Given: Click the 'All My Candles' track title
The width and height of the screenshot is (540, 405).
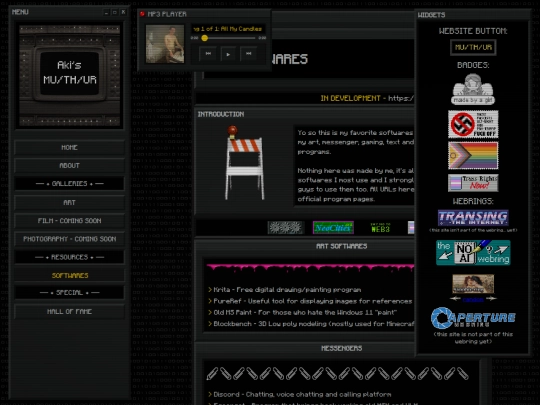Looking at the screenshot, I should pyautogui.click(x=241, y=29).
